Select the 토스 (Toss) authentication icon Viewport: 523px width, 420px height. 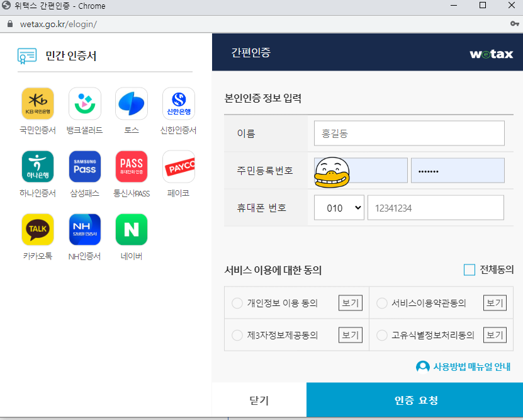tap(132, 103)
